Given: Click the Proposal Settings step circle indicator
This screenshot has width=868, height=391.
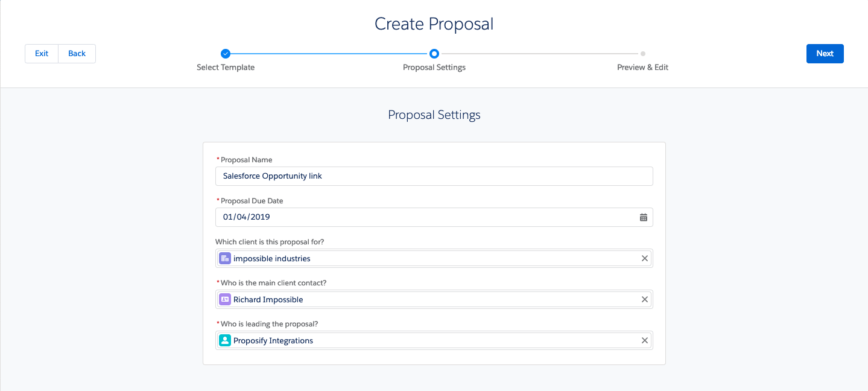Looking at the screenshot, I should point(434,54).
